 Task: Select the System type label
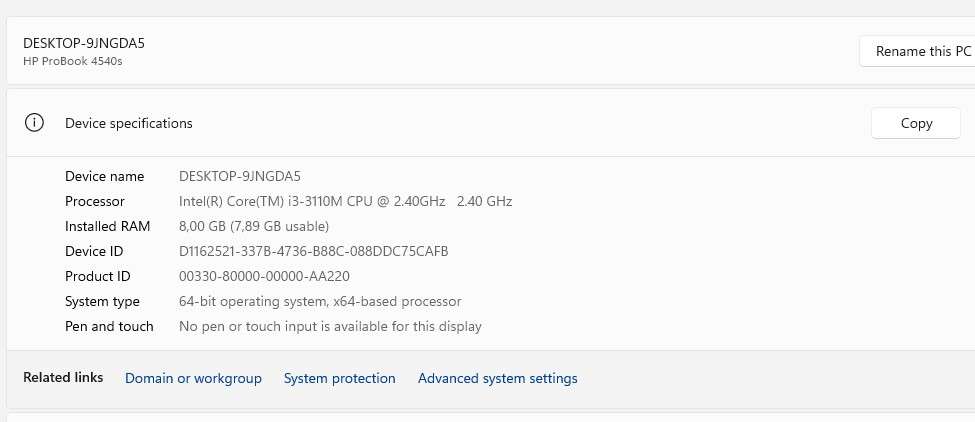[x=102, y=301]
